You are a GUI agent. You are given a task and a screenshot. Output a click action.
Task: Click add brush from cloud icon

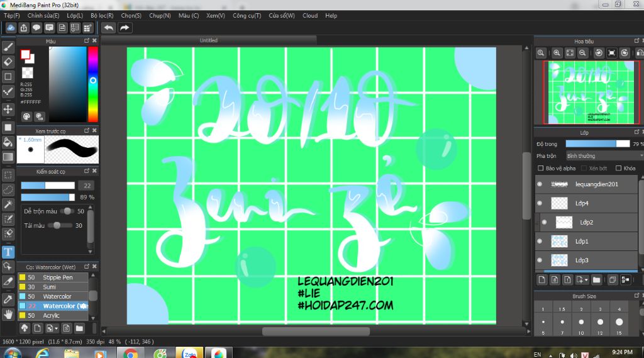point(25,328)
